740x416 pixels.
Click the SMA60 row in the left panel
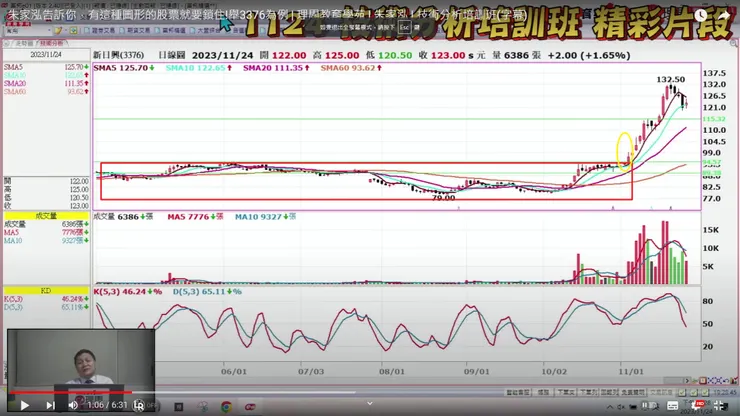pyautogui.click(x=46, y=92)
